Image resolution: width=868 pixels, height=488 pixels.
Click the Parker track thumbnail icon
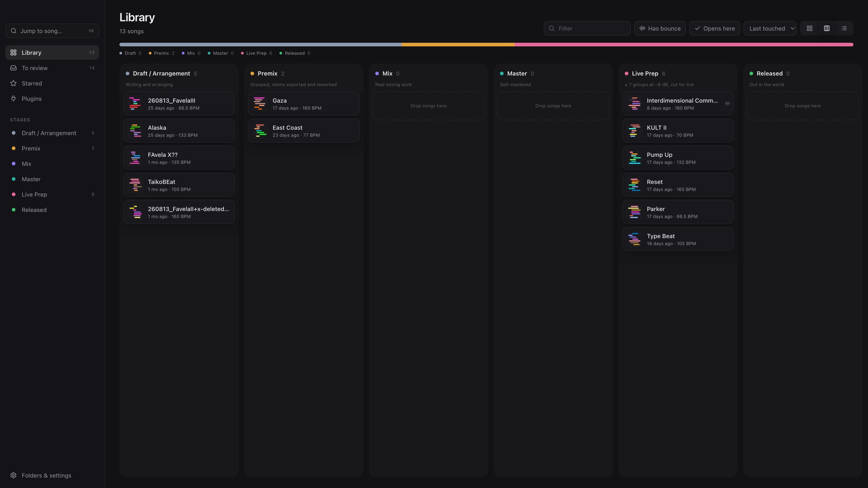tap(634, 212)
